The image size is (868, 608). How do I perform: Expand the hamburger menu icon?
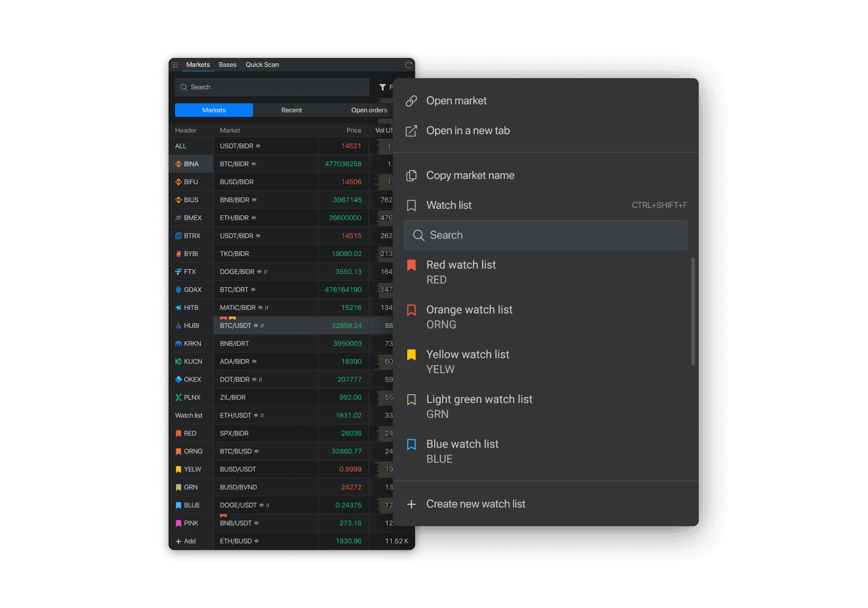point(177,64)
